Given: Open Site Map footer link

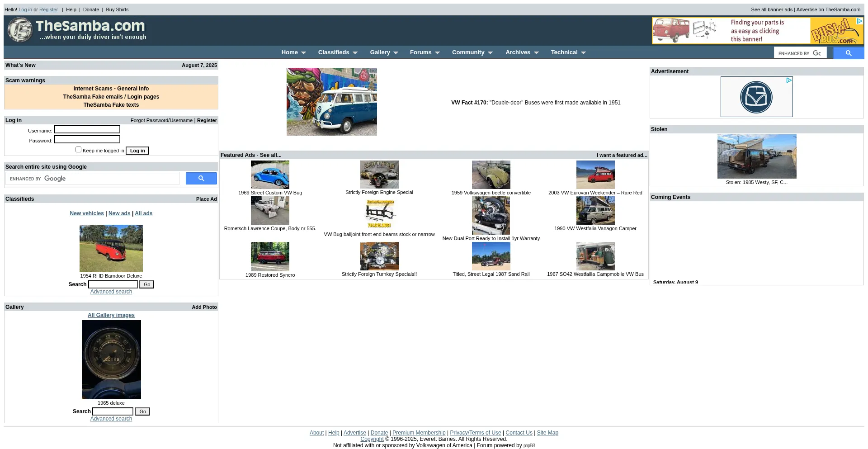Looking at the screenshot, I should click(x=547, y=433).
